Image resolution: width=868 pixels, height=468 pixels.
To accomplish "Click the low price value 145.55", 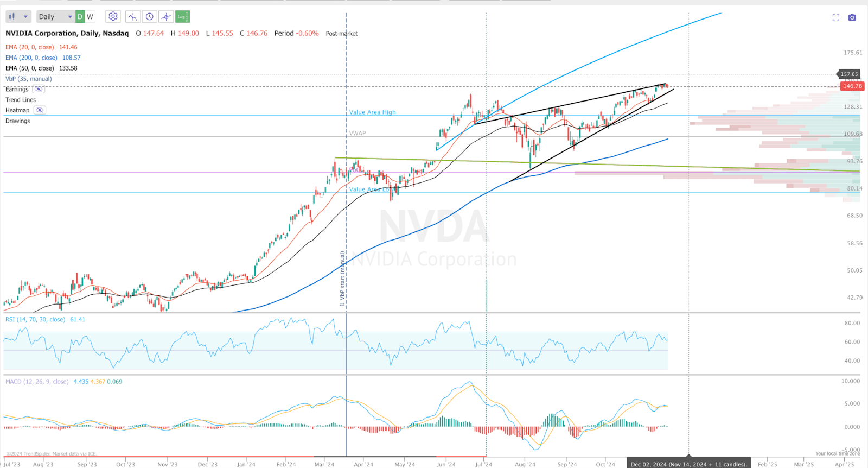I will coord(222,33).
